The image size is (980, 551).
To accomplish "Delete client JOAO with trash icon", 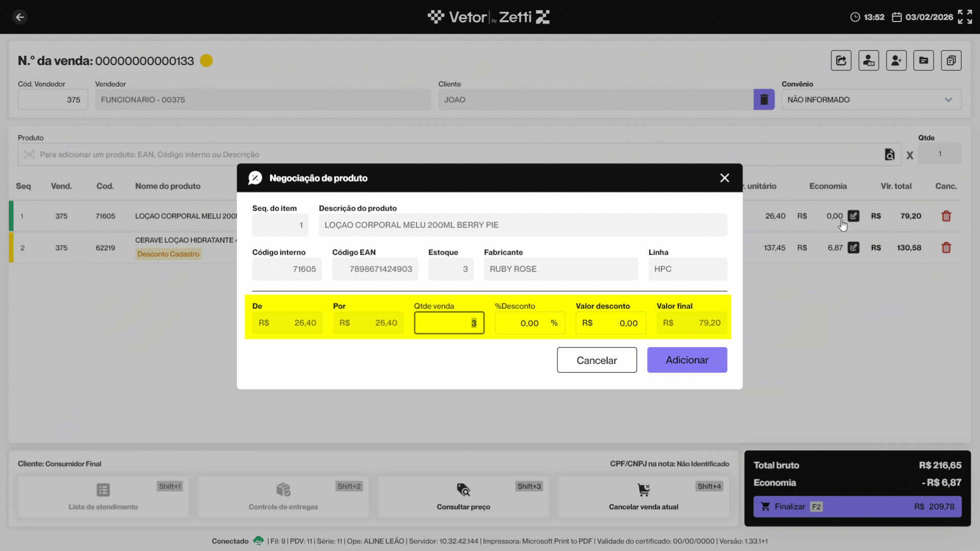I will pos(764,100).
